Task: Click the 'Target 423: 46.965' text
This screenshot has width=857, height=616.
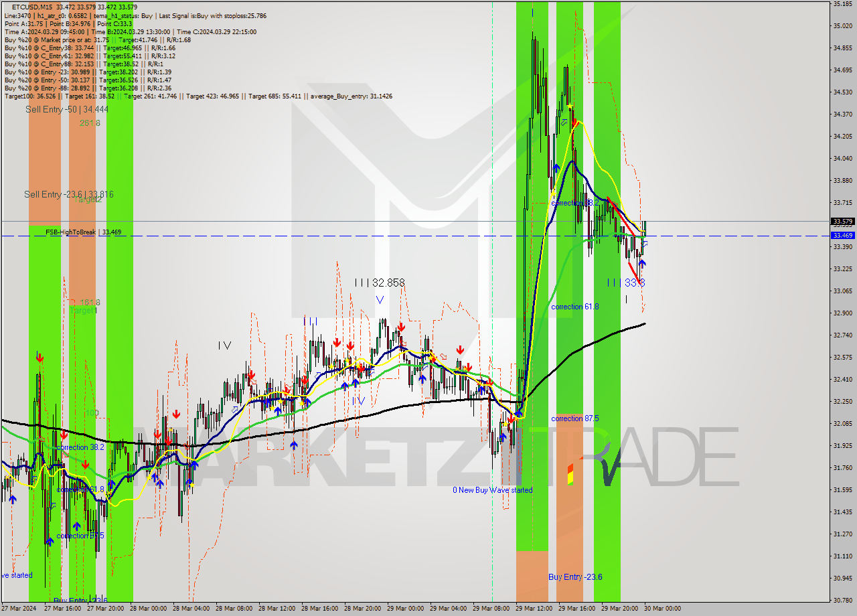Action: [212, 96]
